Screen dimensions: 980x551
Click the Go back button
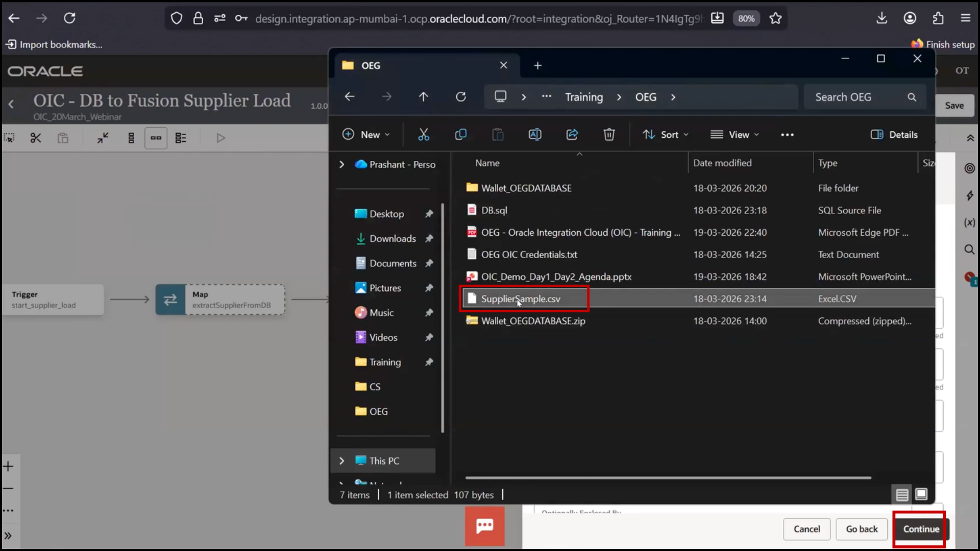click(x=862, y=529)
